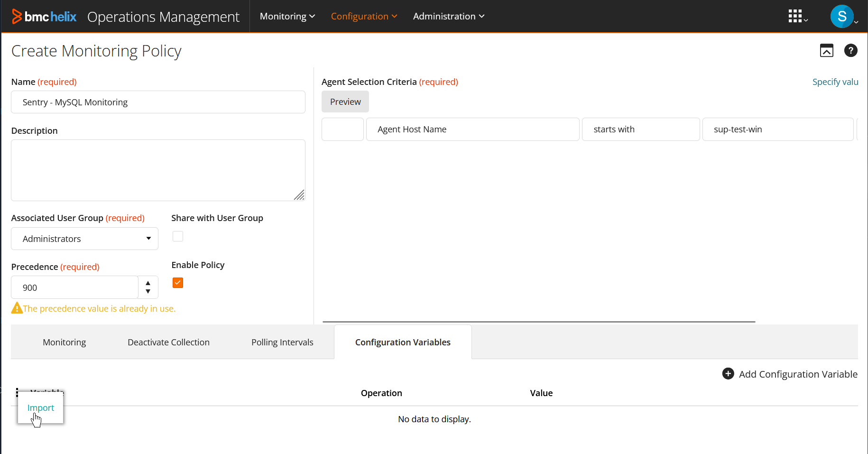
Task: Switch to the Polling Intervals tab
Action: coord(282,342)
